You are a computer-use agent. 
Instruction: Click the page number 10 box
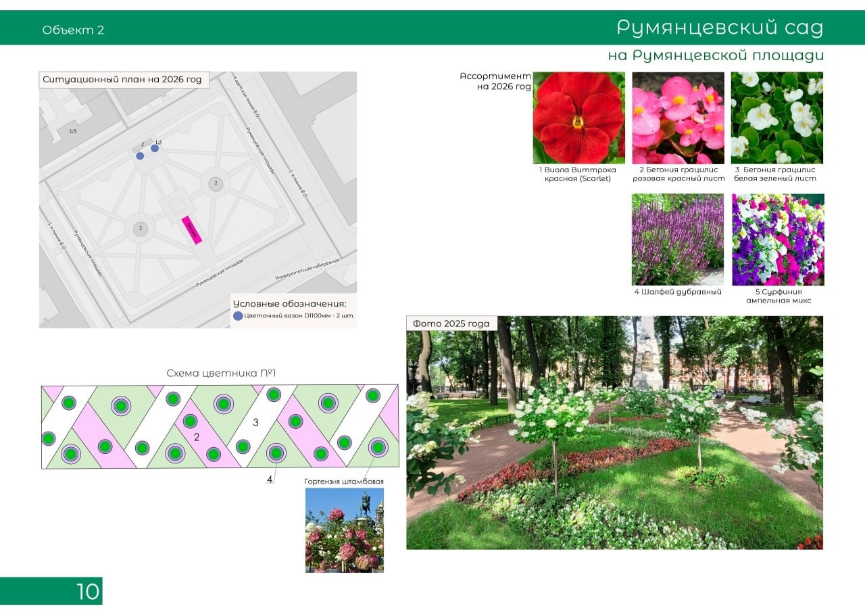[51, 591]
